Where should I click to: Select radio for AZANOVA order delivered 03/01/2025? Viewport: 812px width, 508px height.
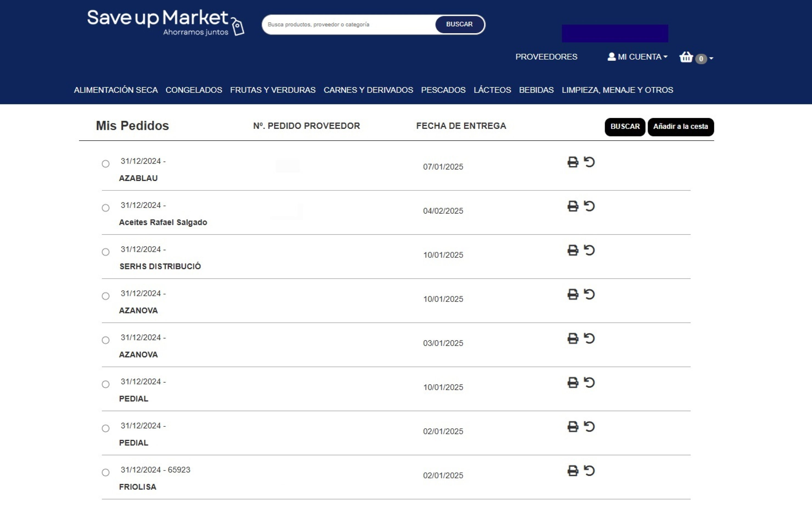coord(106,340)
